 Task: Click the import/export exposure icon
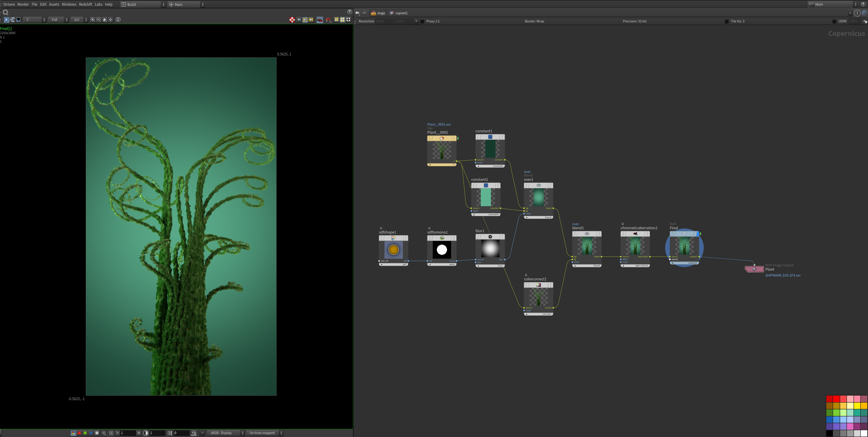click(194, 433)
